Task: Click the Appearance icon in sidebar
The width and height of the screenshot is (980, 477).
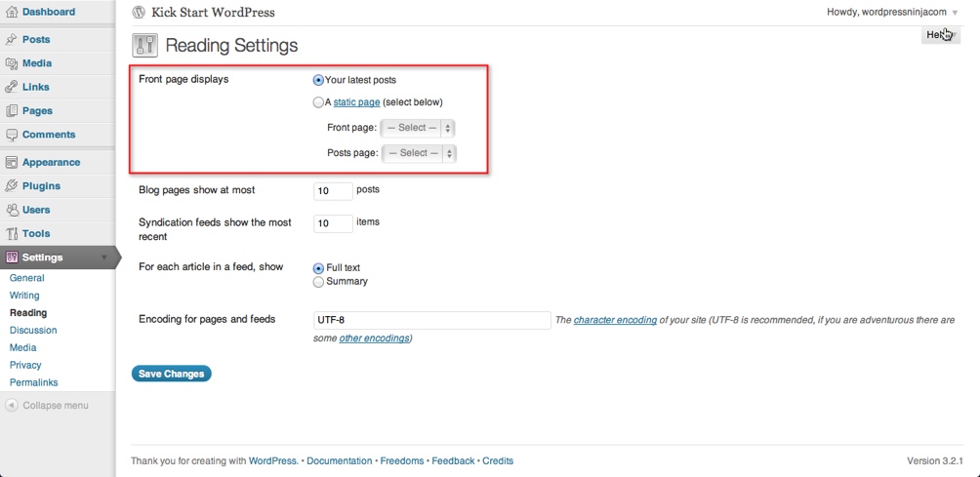Action: pyautogui.click(x=12, y=163)
